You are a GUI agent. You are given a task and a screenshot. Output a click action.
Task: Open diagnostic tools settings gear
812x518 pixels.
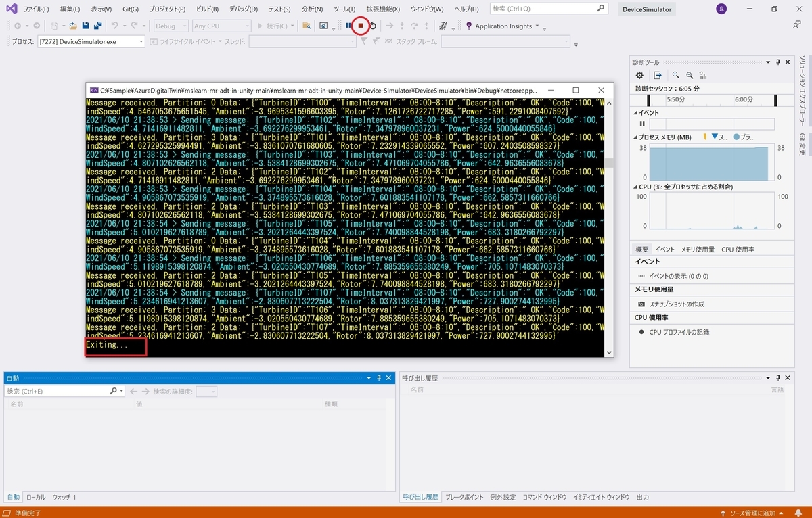tap(639, 75)
